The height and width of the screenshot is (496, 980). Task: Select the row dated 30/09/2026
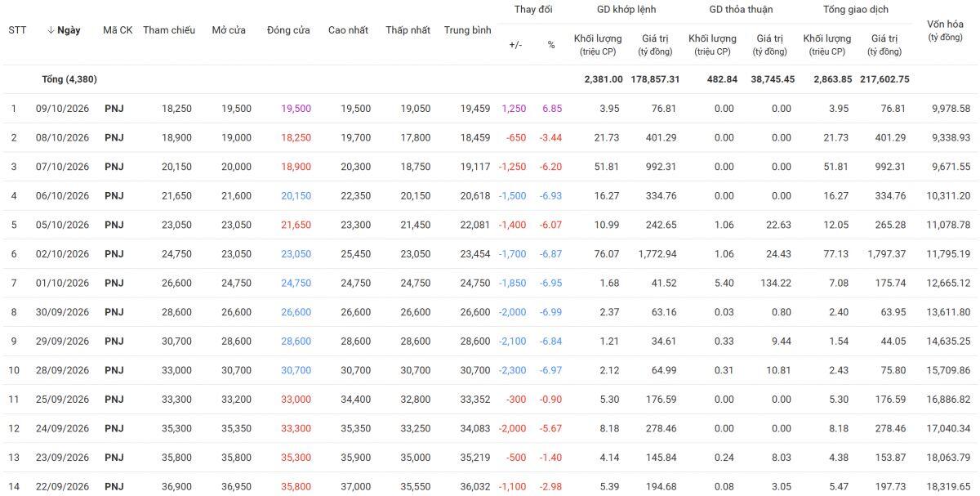coord(490,312)
